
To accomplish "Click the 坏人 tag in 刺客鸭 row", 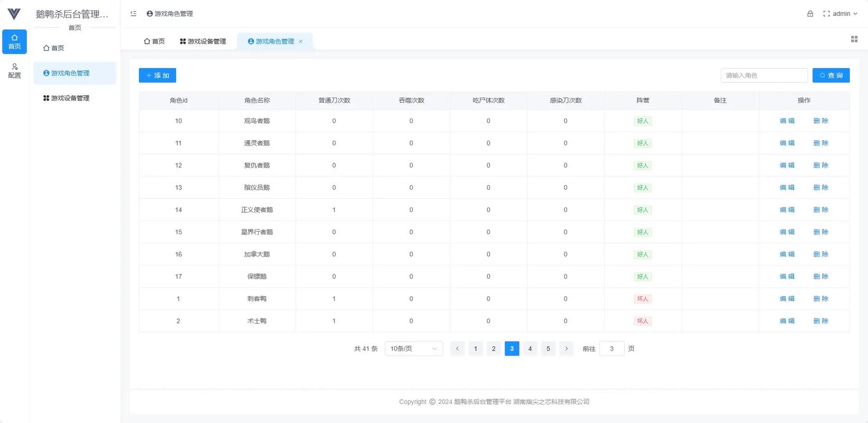I will point(643,299).
